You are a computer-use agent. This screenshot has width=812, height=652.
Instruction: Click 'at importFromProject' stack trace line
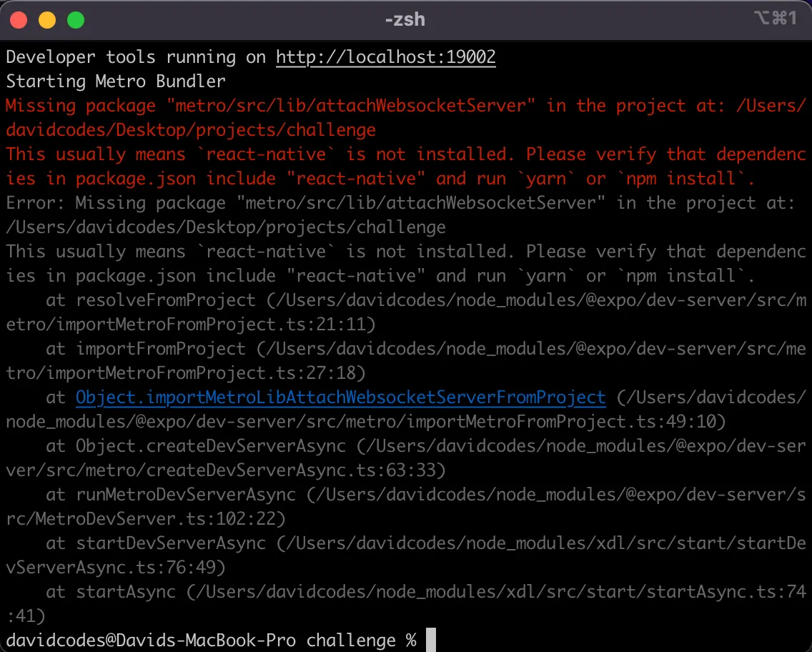click(426, 349)
